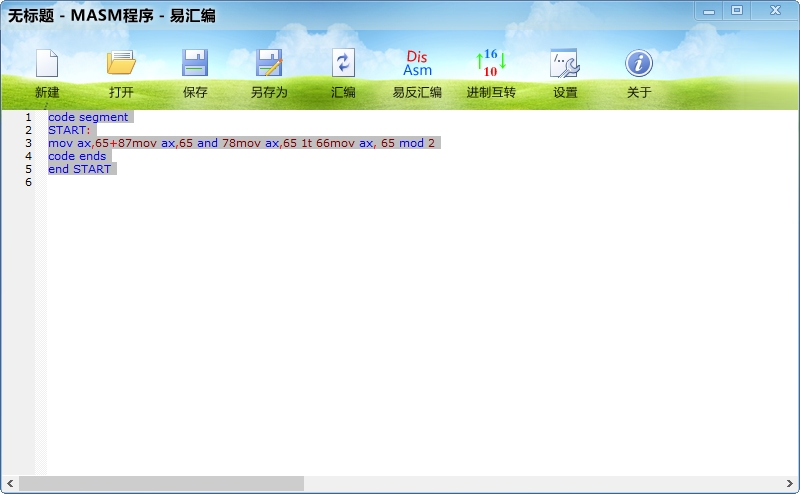
Task: Click the 'START:' label on line 2
Action: click(69, 130)
